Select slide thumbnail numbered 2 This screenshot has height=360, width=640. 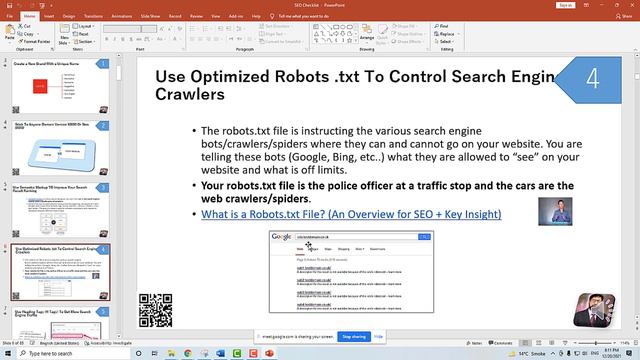tap(60, 148)
